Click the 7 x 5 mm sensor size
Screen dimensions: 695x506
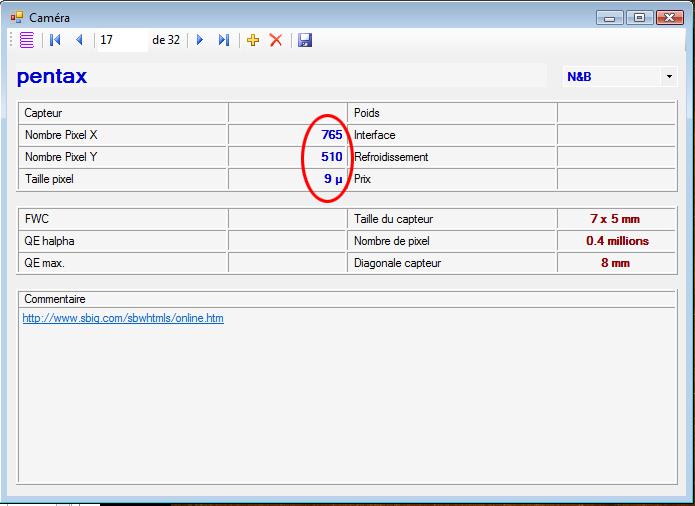[615, 219]
